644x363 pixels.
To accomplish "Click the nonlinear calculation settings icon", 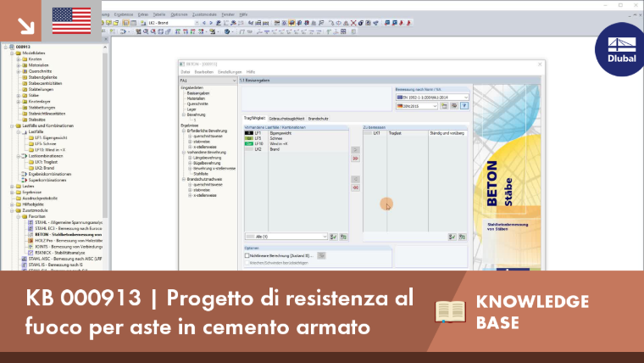I will (321, 255).
